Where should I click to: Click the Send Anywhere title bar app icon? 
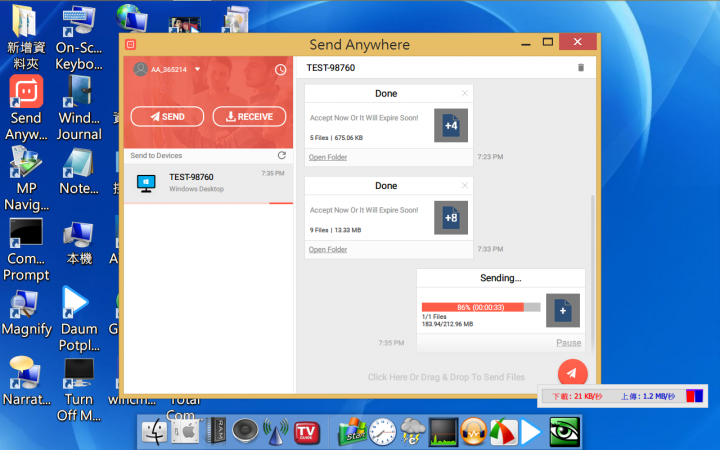130,45
